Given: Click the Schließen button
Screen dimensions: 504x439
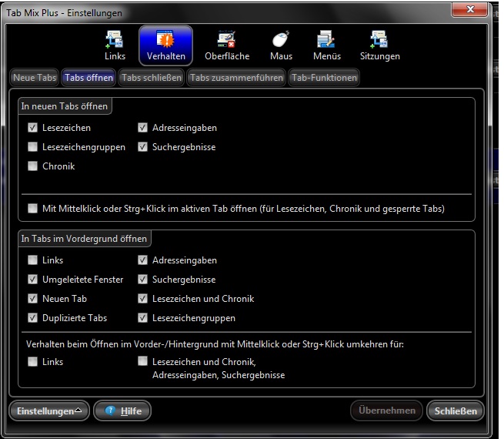Looking at the screenshot, I should [456, 411].
